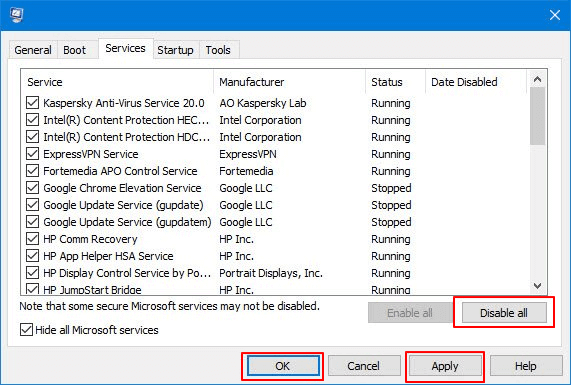
Task: Sort by the Service column header
Action: pyautogui.click(x=117, y=82)
